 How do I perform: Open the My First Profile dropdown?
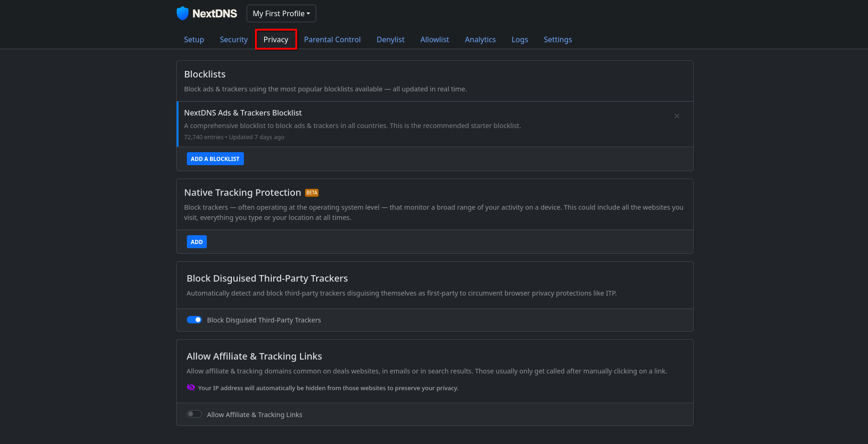tap(281, 13)
